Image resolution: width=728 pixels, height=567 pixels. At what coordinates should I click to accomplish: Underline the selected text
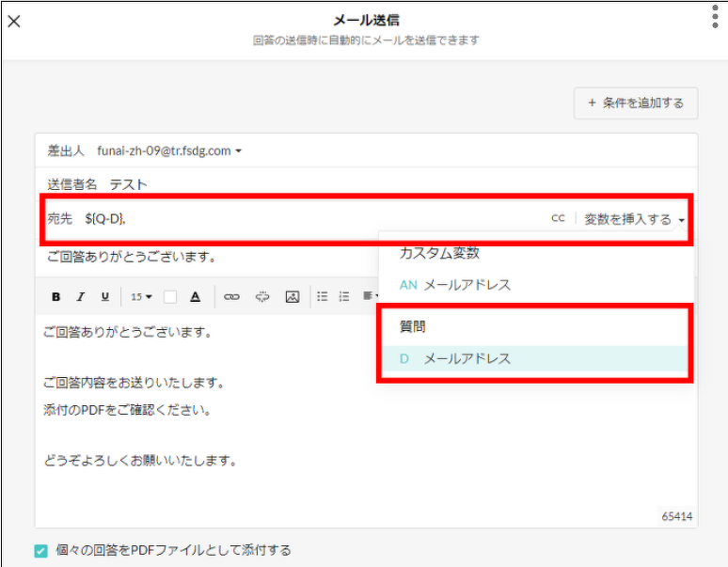click(x=104, y=297)
